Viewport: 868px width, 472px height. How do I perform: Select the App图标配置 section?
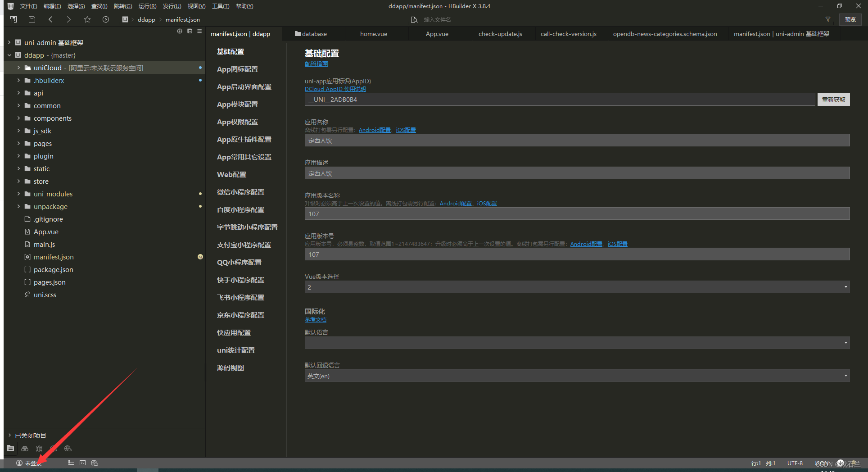(237, 69)
